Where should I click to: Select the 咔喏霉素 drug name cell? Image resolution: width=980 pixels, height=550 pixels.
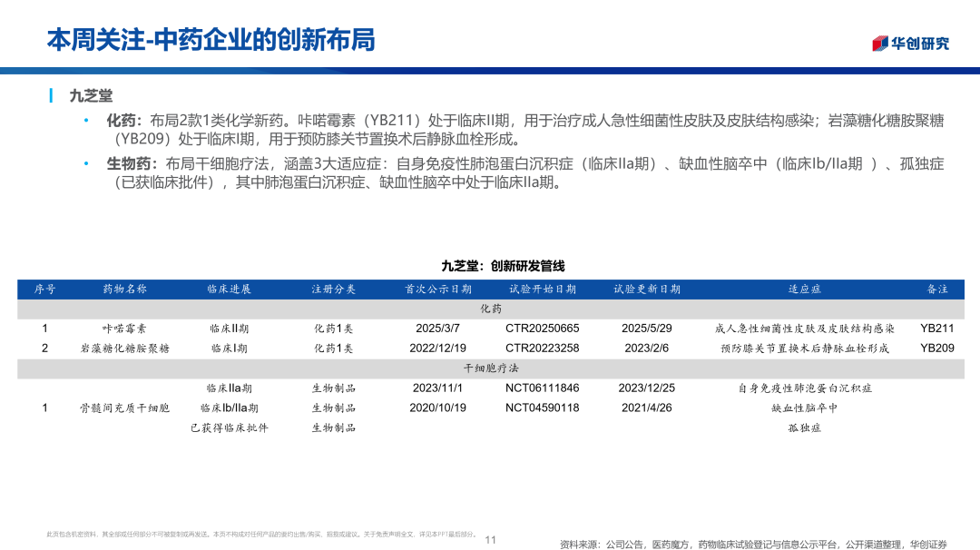(125, 329)
